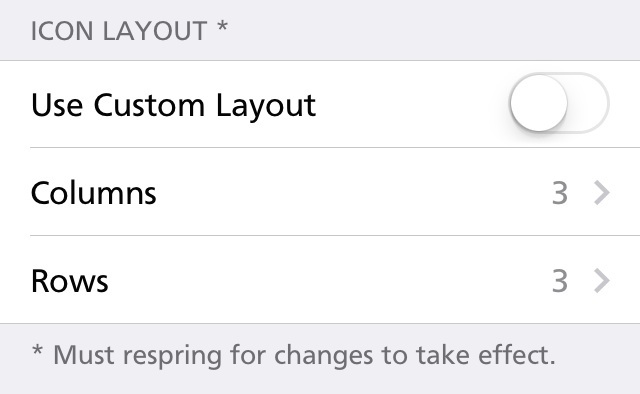Click the word effect in the footer

coord(517,354)
